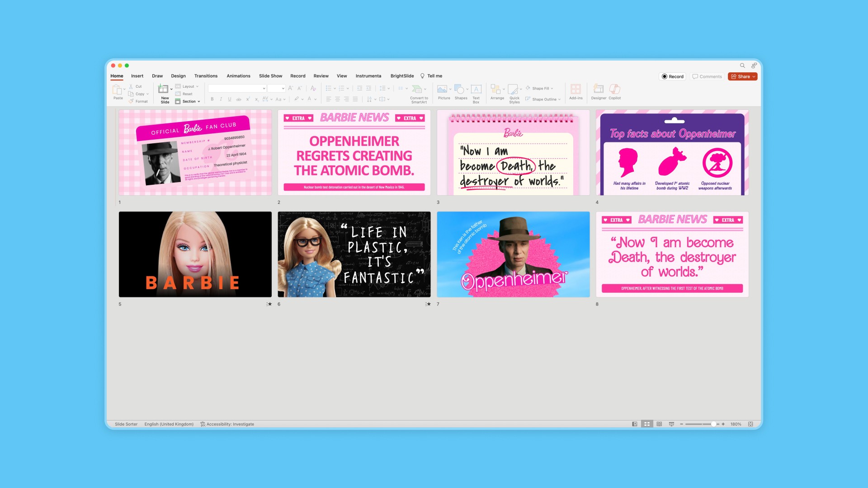Adjust the zoom slider handle

click(713, 424)
